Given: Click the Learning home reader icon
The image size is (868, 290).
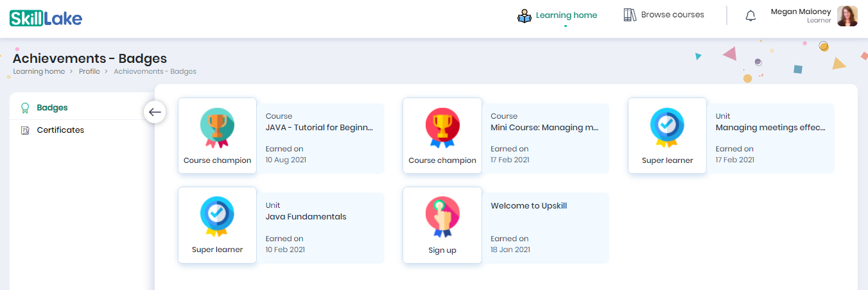Looking at the screenshot, I should pos(525,15).
